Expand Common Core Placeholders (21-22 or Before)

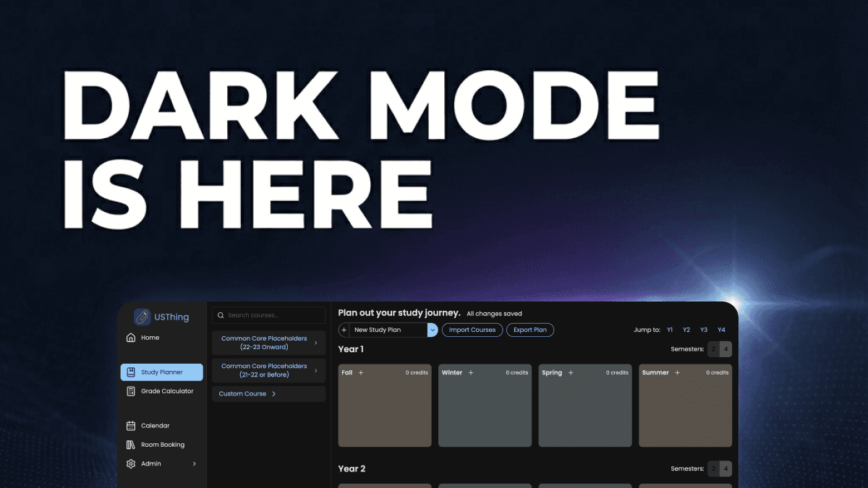[268, 370]
